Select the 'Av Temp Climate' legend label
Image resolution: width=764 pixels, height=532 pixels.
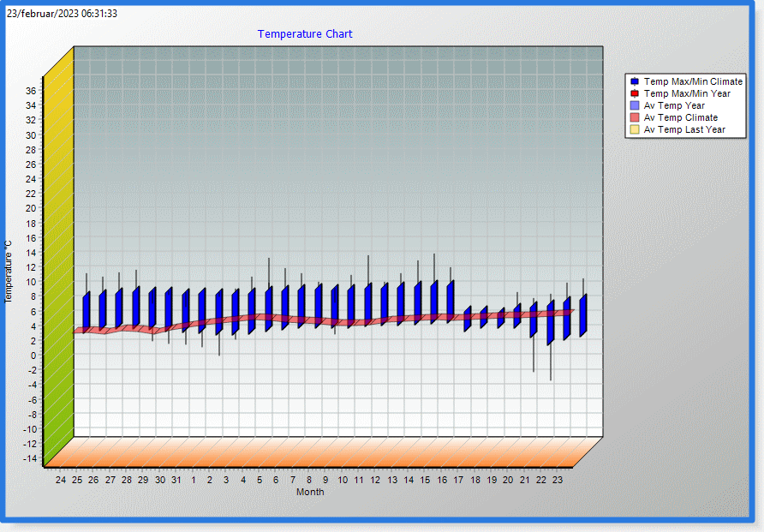click(681, 117)
